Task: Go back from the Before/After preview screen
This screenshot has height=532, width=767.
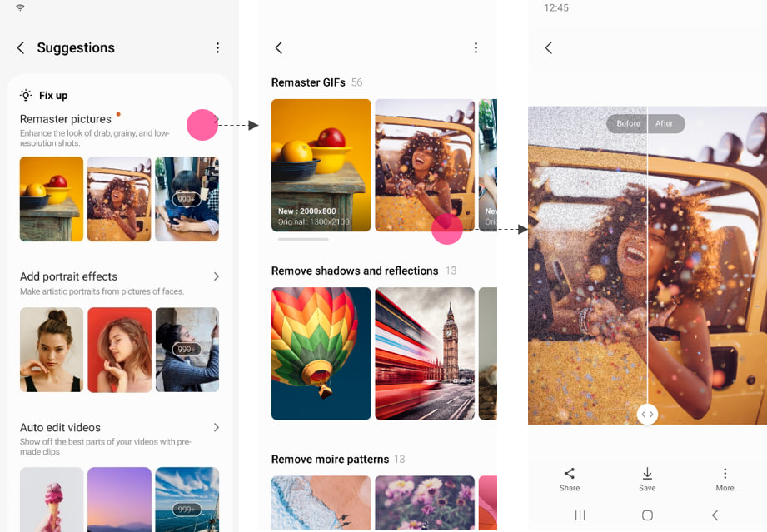Action: (548, 47)
